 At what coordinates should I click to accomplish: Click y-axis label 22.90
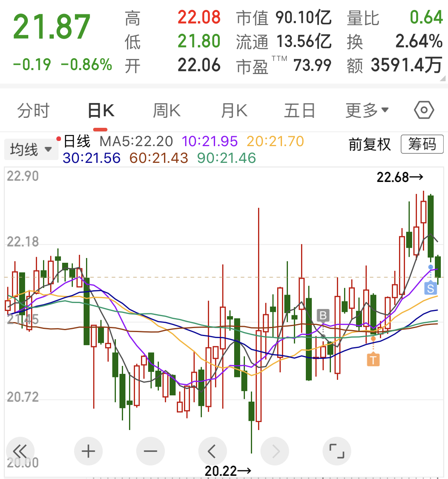[23, 176]
